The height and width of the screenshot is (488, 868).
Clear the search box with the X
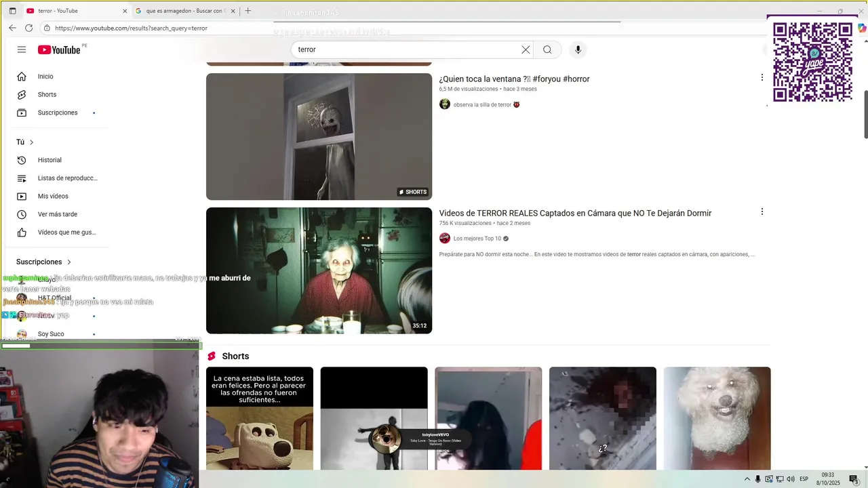click(x=526, y=49)
